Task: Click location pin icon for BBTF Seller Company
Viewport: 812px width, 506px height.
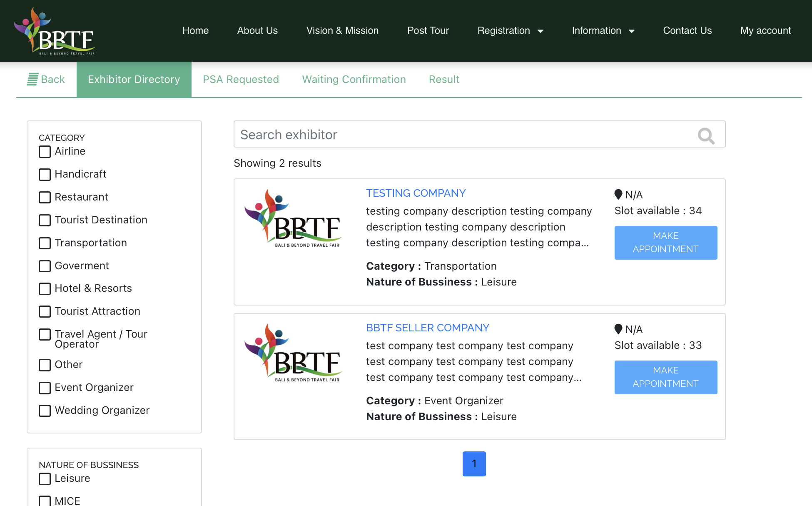Action: click(x=618, y=329)
